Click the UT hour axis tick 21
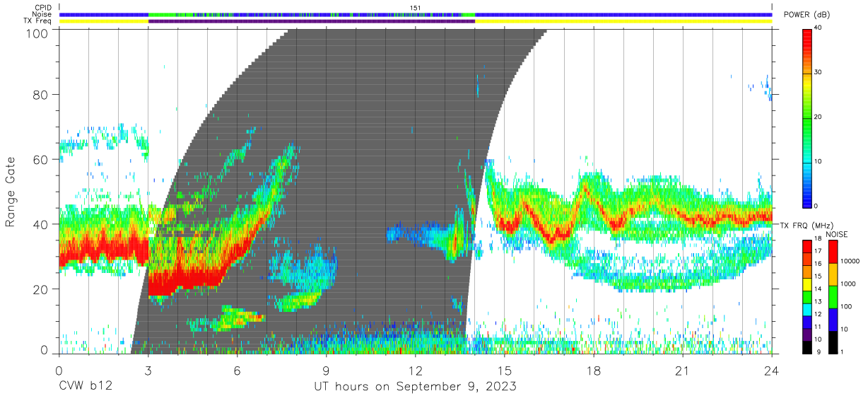Image resolution: width=868 pixels, height=401 pixels. [x=682, y=371]
